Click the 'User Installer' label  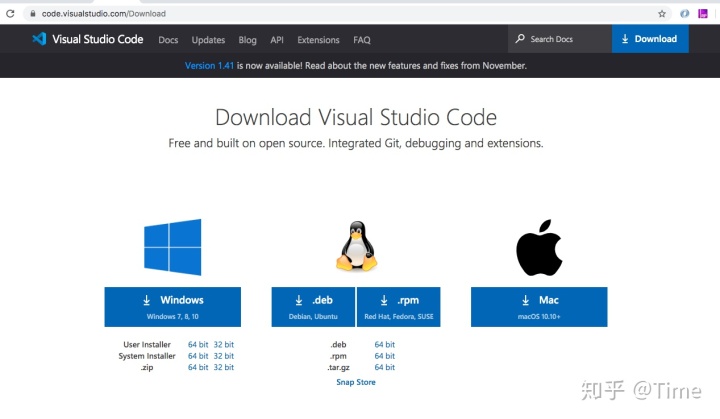point(147,345)
